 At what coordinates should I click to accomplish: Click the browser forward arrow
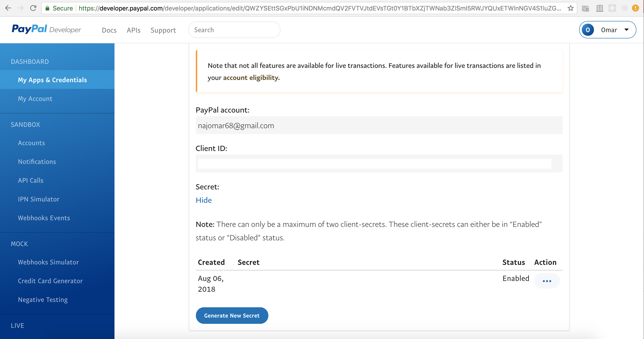21,8
